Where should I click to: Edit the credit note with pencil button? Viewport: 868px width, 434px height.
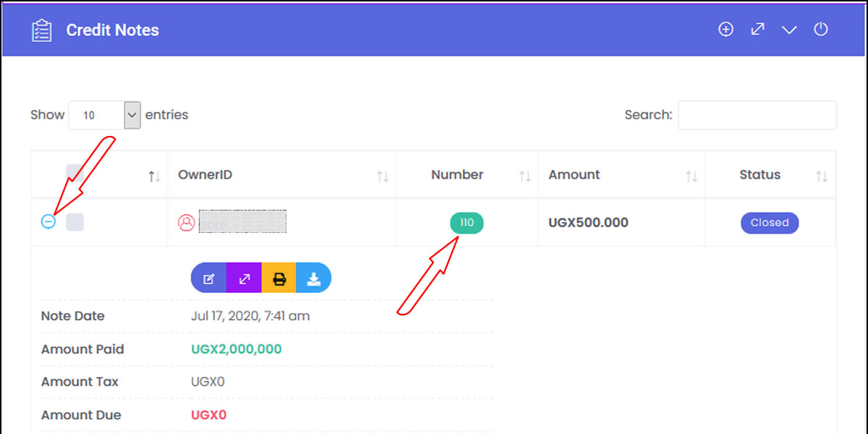[209, 278]
